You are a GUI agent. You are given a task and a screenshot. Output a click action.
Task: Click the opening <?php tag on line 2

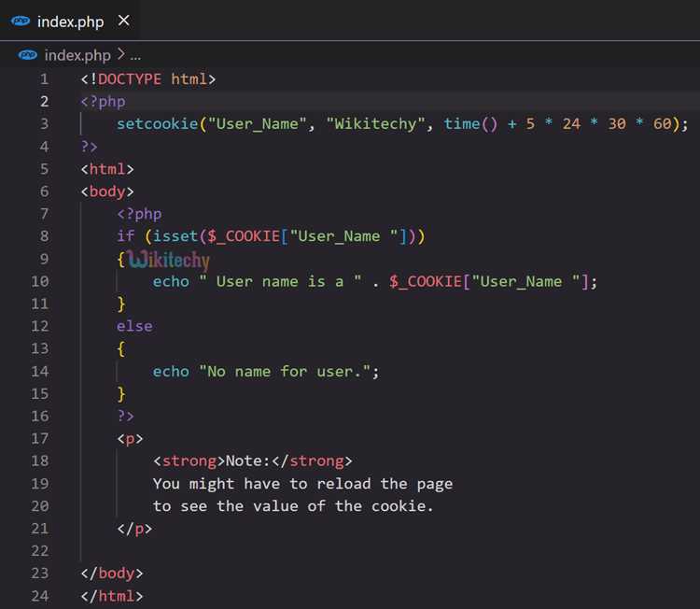pos(103,102)
